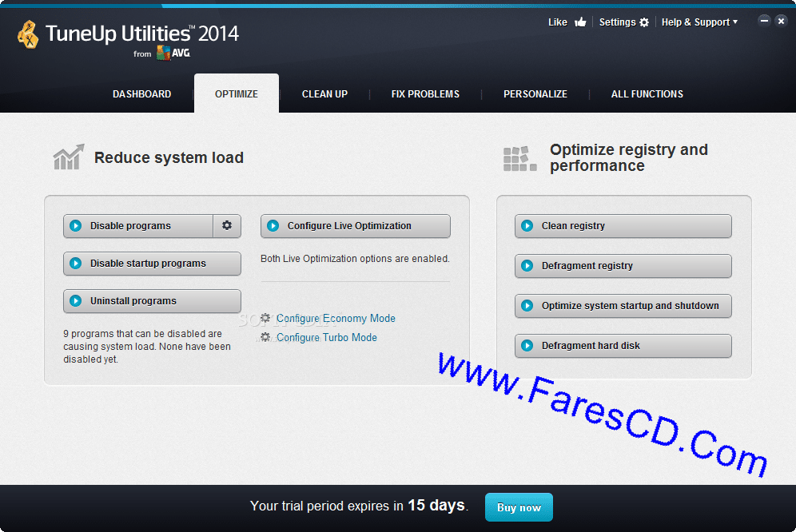Click the Like text in the header
Image resolution: width=796 pixels, height=532 pixels.
pyautogui.click(x=557, y=22)
